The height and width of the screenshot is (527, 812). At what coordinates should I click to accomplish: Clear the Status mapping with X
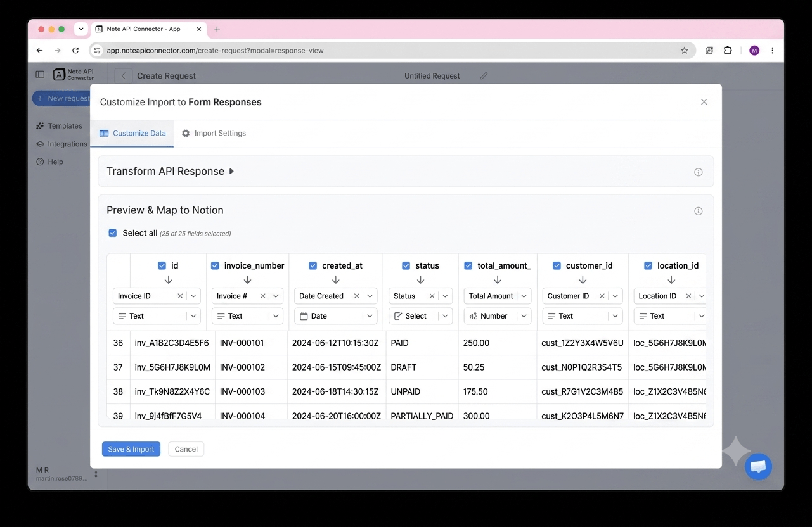click(432, 296)
